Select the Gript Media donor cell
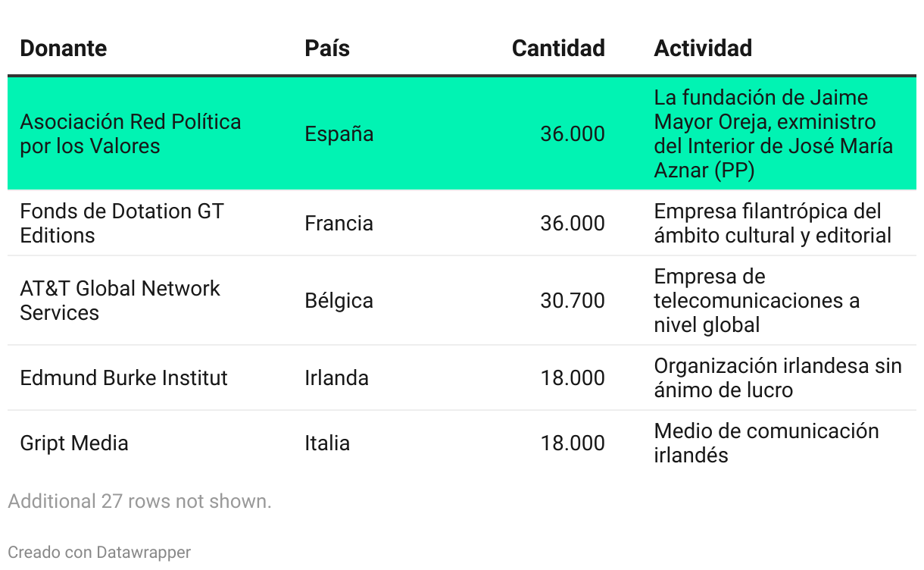This screenshot has height=570, width=924. click(74, 443)
